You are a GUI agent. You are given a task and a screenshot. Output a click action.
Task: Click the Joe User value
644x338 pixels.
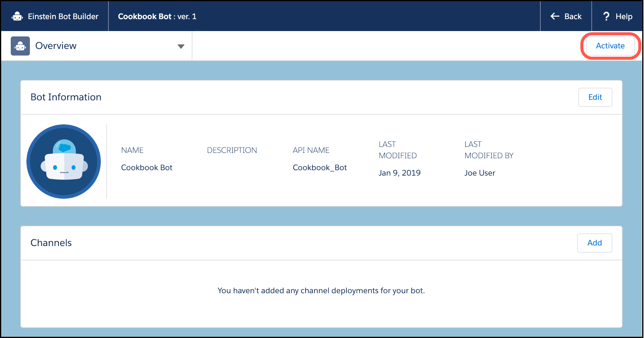tap(480, 173)
